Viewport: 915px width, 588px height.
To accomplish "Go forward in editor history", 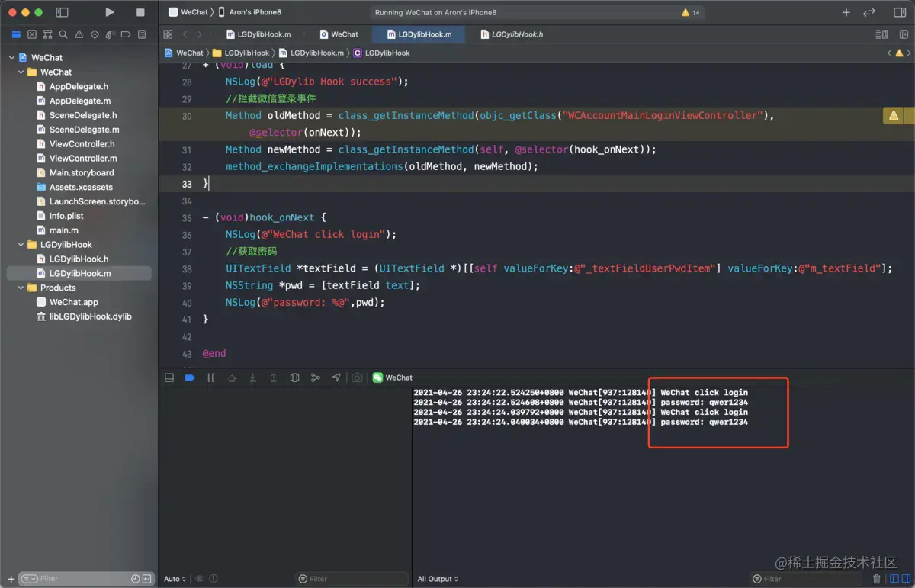I will (x=200, y=34).
